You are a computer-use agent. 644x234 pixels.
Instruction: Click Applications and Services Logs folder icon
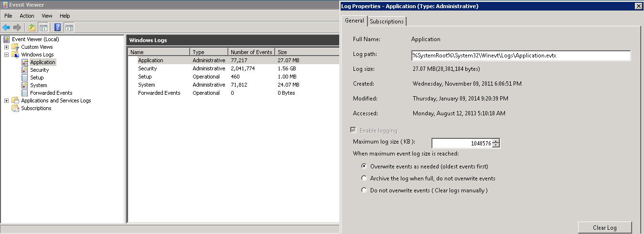15,100
